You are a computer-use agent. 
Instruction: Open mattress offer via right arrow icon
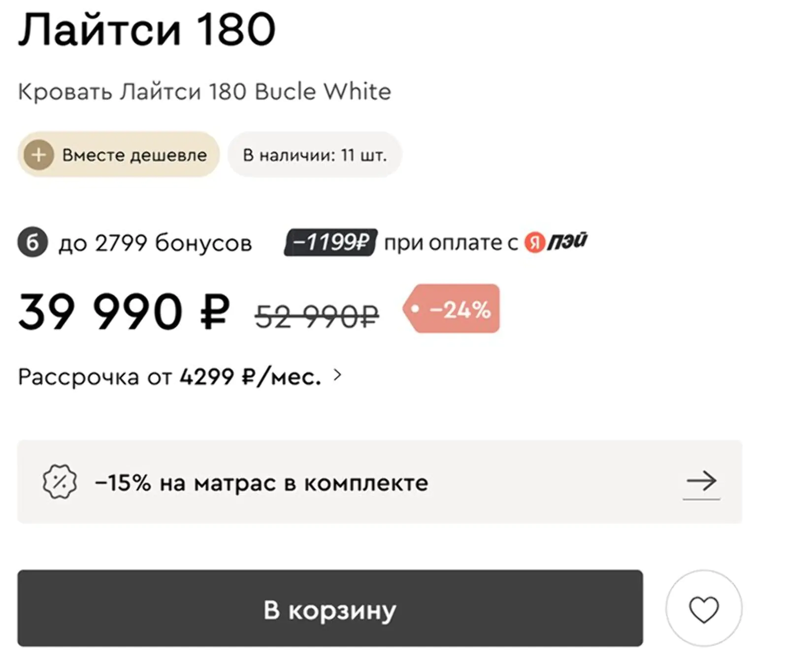(701, 481)
